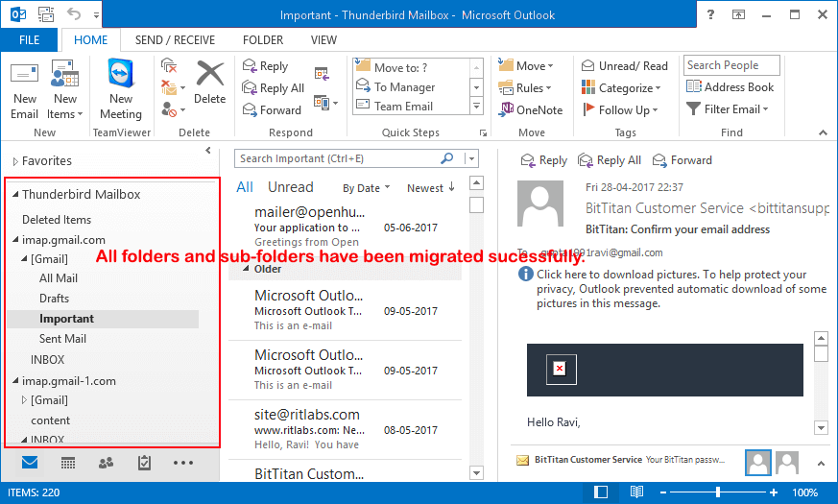Delete the selected email
Screen dimensions: 838x504
[x=209, y=83]
